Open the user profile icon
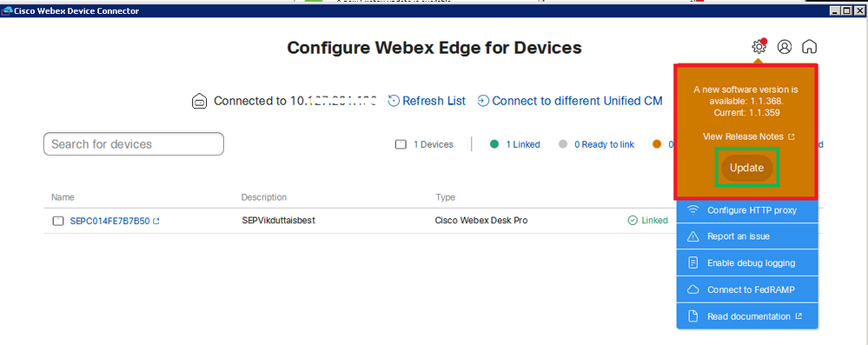 tap(785, 47)
